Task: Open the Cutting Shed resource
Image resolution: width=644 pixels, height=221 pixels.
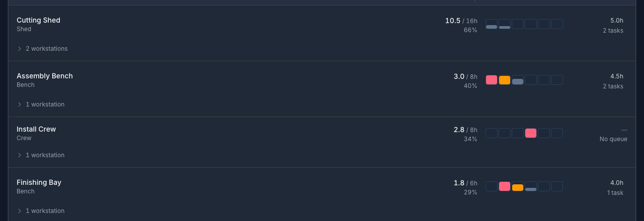Action: click(38, 20)
